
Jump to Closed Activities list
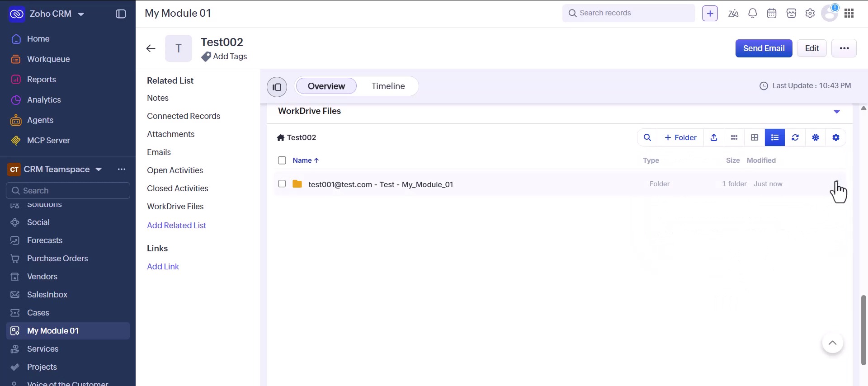pos(177,188)
